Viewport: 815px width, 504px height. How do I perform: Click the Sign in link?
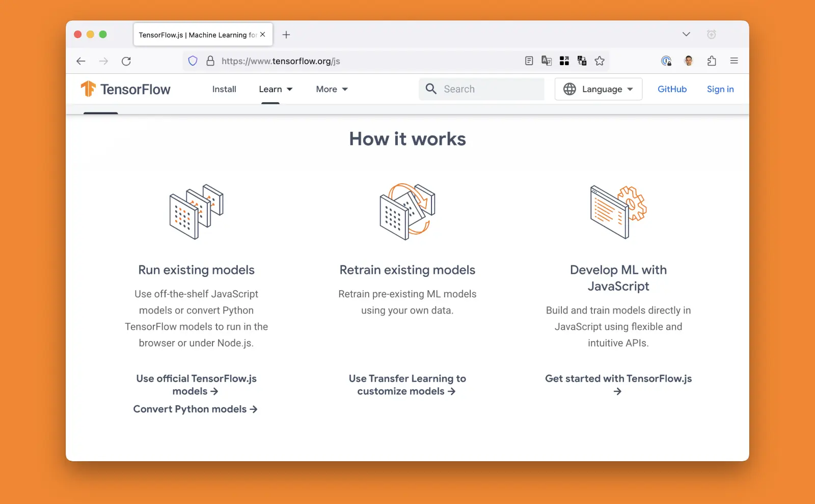click(x=720, y=89)
